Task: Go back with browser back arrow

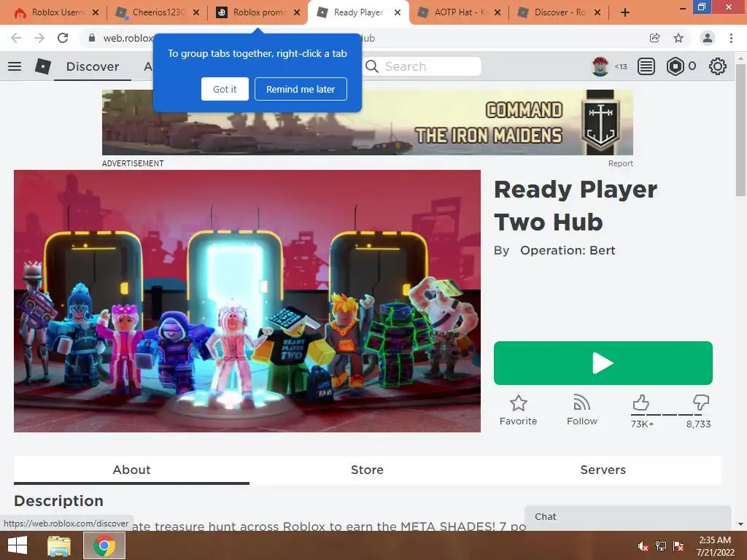Action: 16,38
